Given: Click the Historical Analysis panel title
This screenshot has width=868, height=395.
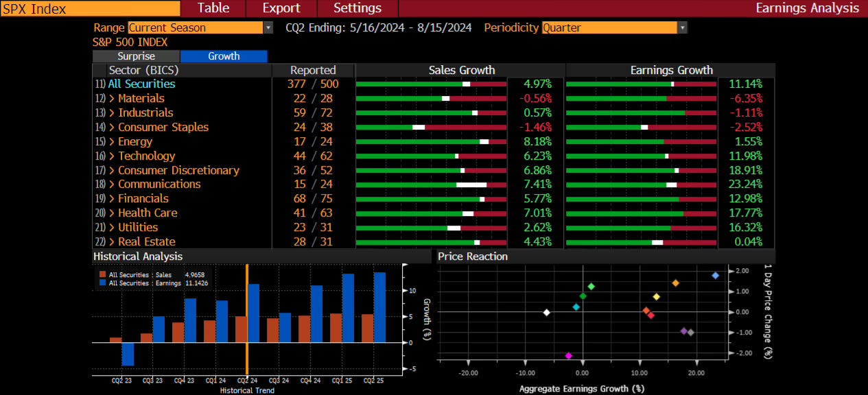Looking at the screenshot, I should click(138, 256).
